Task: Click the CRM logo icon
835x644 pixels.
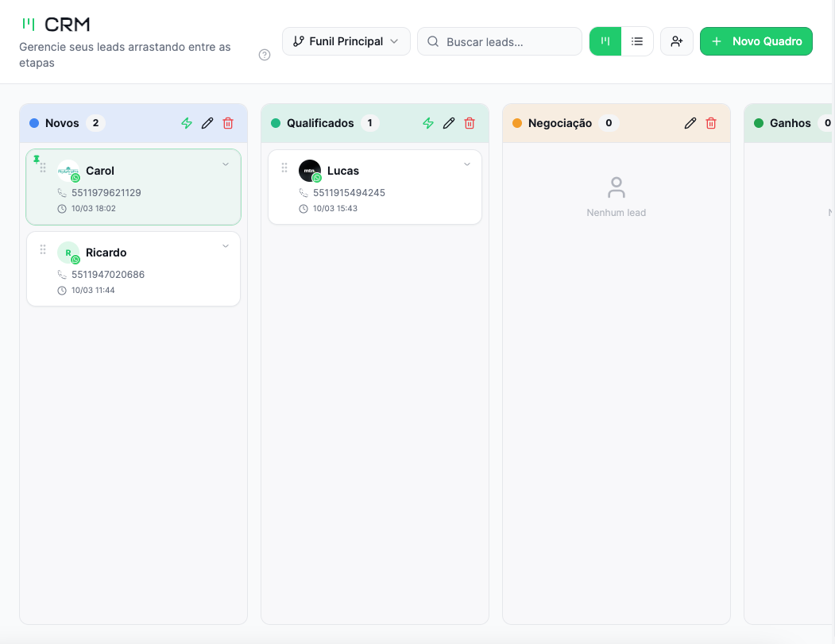Action: 29,24
